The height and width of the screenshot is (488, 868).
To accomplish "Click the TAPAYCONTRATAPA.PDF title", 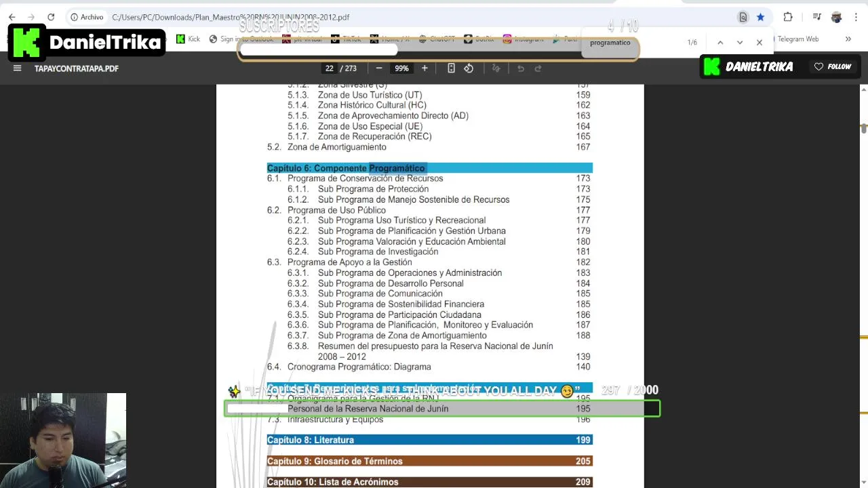I will (77, 68).
